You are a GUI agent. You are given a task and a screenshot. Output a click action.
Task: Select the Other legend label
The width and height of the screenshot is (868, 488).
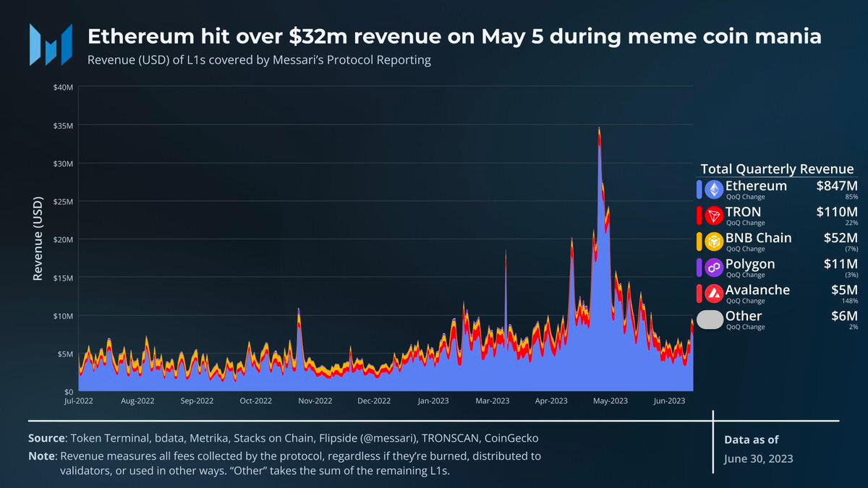tap(744, 316)
